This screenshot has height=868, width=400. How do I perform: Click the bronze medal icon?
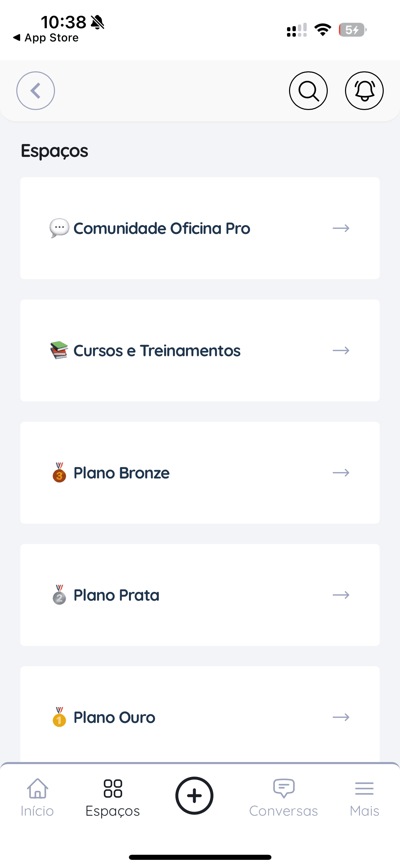point(59,472)
